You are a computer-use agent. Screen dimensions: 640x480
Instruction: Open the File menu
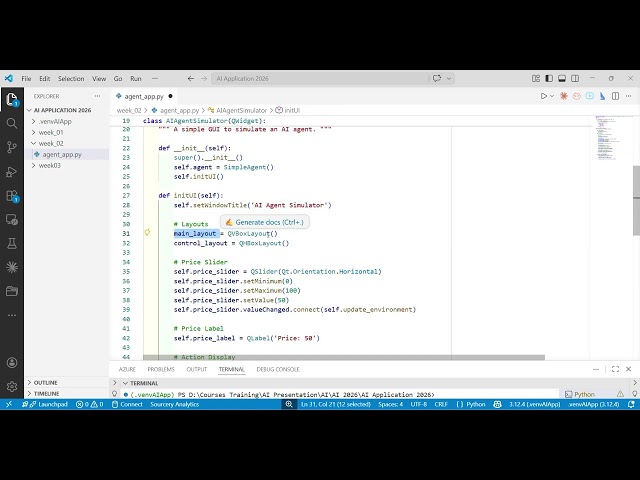(27, 78)
